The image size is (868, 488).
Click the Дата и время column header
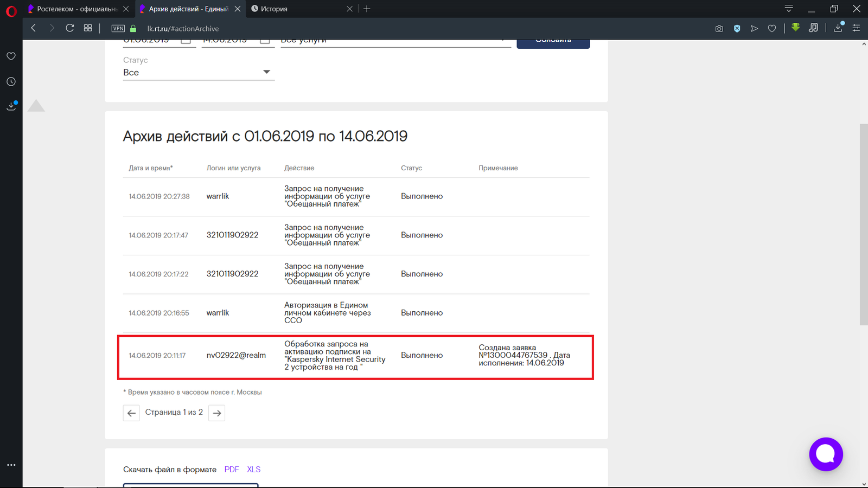[x=151, y=168]
